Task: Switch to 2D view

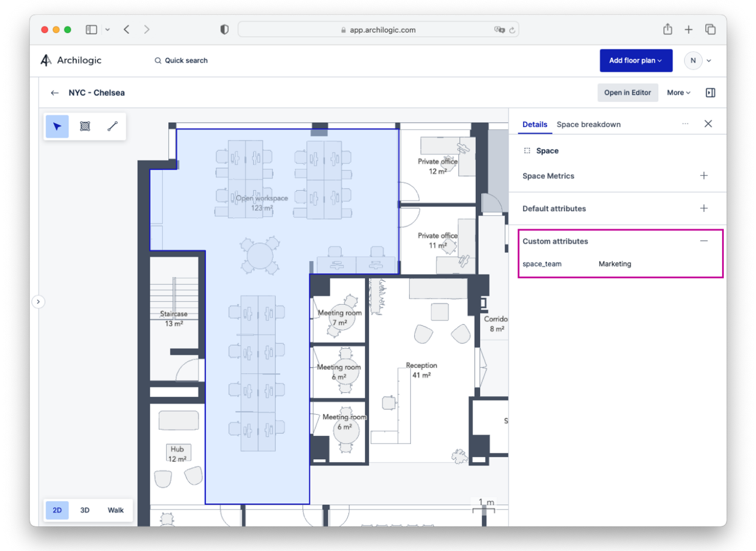Action: pyautogui.click(x=57, y=510)
